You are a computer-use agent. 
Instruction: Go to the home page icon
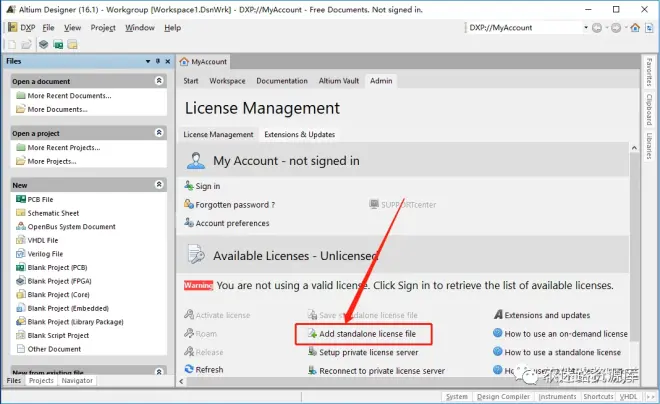tap(635, 28)
